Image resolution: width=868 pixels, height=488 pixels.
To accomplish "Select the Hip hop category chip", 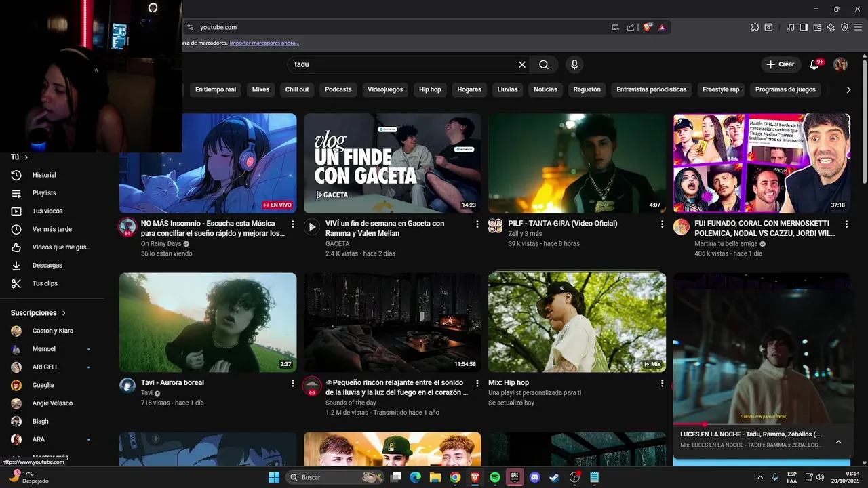I will (430, 89).
